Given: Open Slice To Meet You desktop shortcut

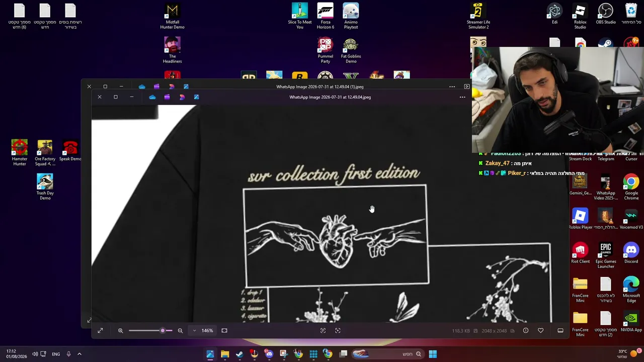Looking at the screenshot, I should [299, 16].
